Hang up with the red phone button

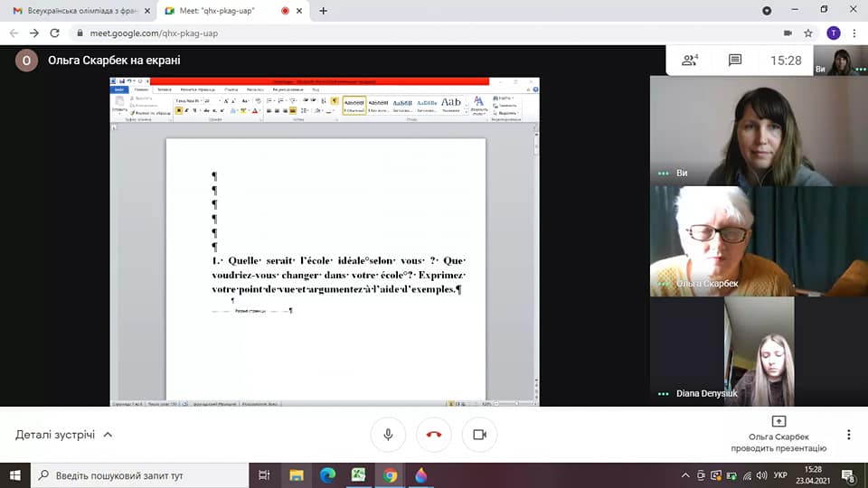(433, 435)
